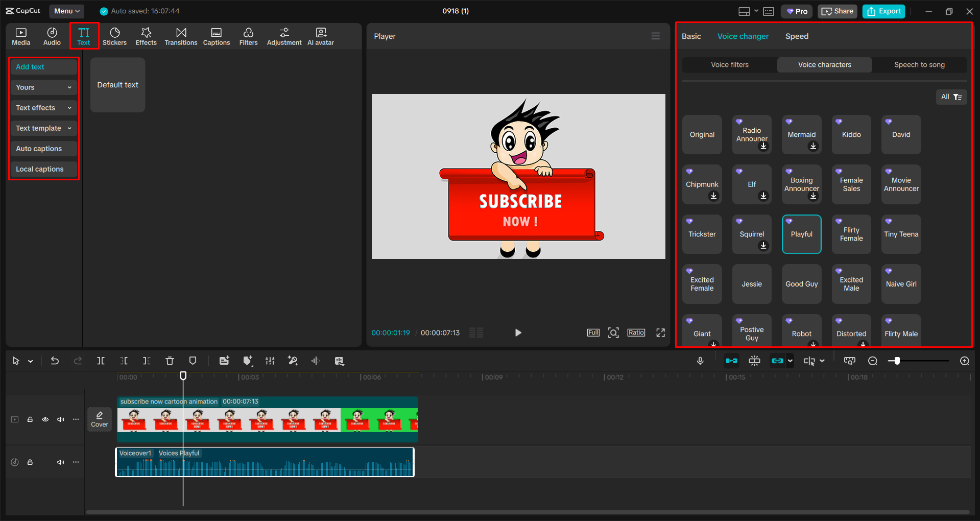This screenshot has width=980, height=521.
Task: Switch to the Voice filters tab
Action: click(729, 65)
